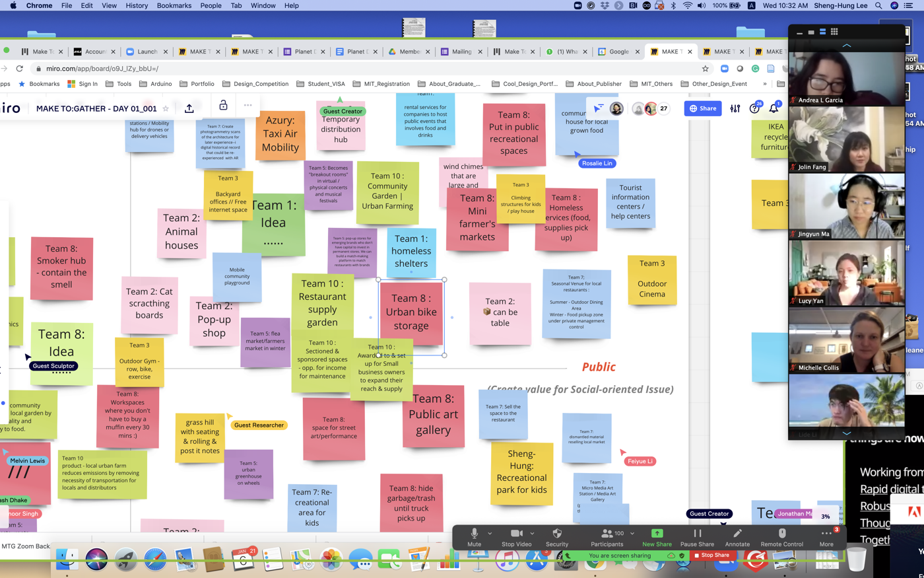Click the 27 collaborators count badge
This screenshot has width=924, height=578.
click(663, 108)
